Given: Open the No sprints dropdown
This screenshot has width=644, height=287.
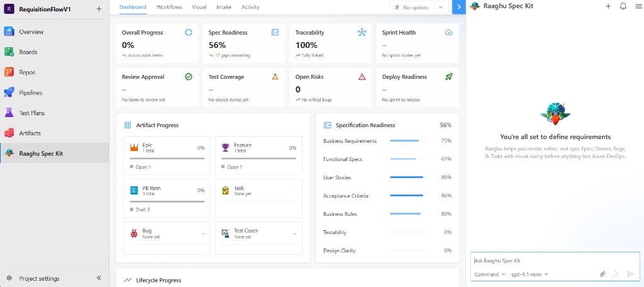Looking at the screenshot, I should [418, 8].
